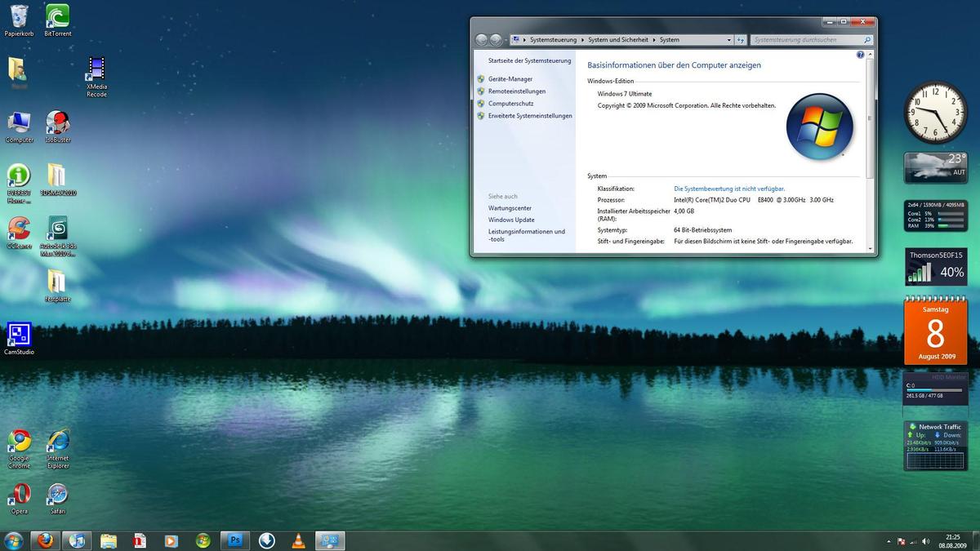This screenshot has height=551, width=980.
Task: Select the System control panel taskbar button
Action: click(331, 540)
